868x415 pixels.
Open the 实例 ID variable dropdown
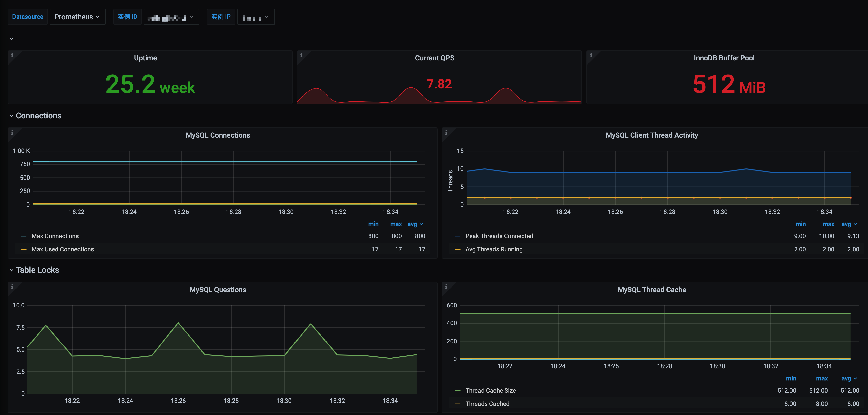point(171,17)
